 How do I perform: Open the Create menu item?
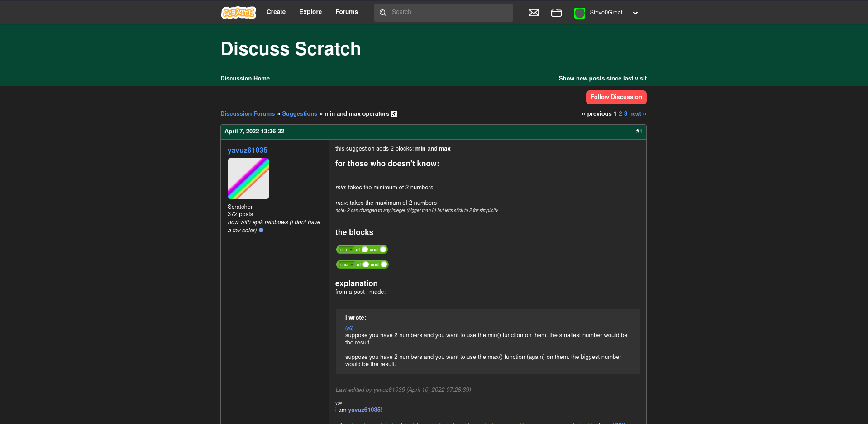pyautogui.click(x=276, y=12)
